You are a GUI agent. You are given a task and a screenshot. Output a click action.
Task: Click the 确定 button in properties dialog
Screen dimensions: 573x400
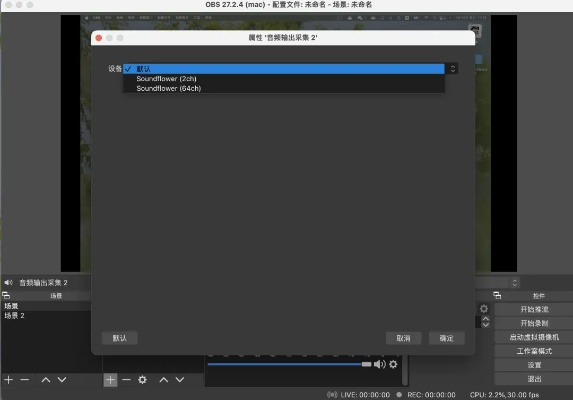coord(446,338)
